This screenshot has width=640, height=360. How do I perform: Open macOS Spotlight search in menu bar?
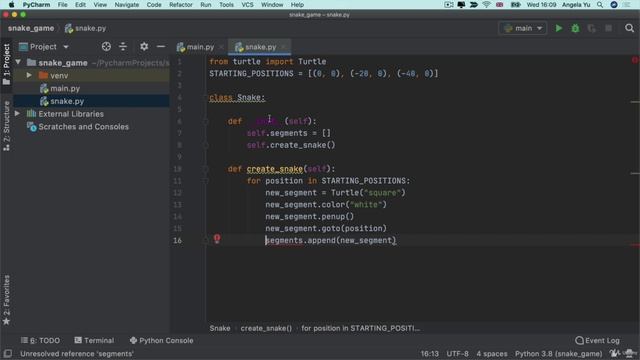pos(600,5)
